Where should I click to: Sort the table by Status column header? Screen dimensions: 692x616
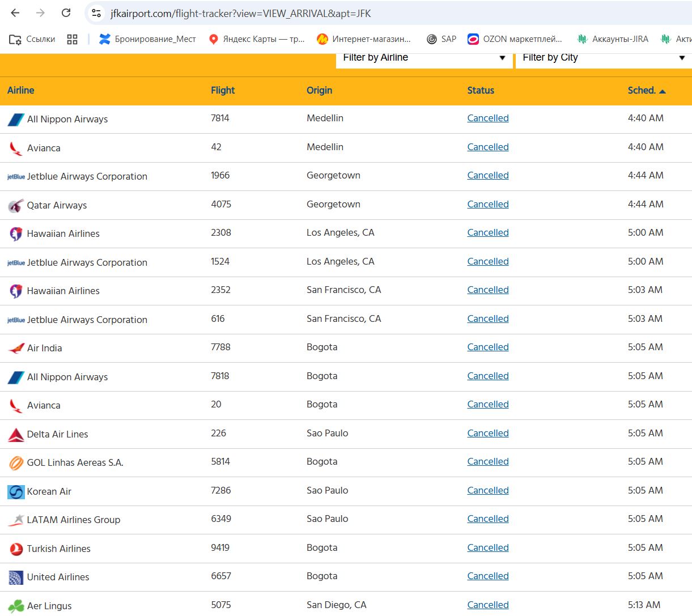click(x=481, y=91)
